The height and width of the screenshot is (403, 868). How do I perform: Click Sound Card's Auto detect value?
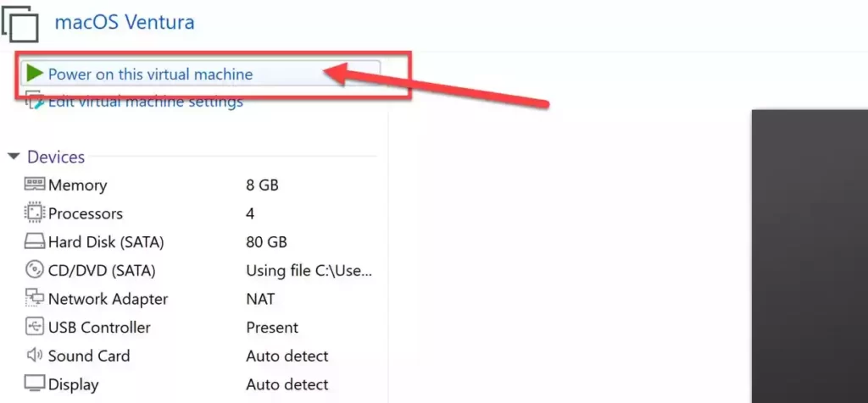(287, 356)
